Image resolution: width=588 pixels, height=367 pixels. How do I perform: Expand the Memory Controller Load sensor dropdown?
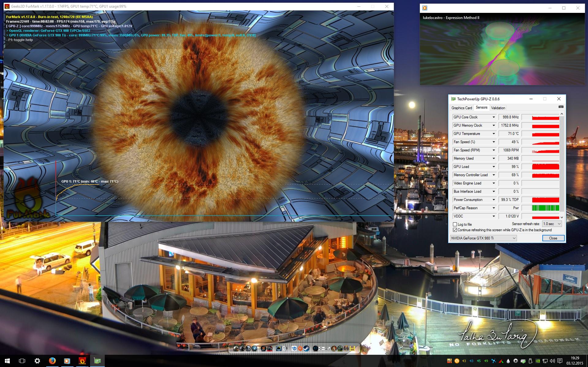pos(494,175)
